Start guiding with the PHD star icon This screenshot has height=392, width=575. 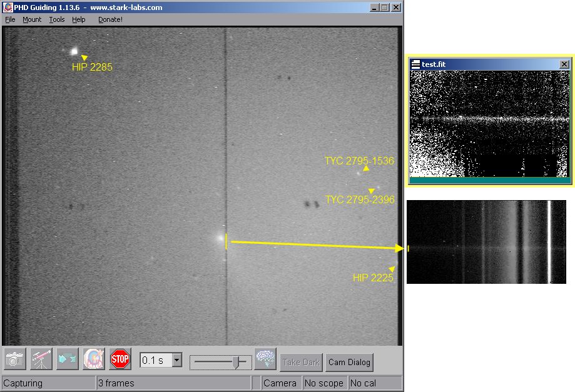pos(93,359)
